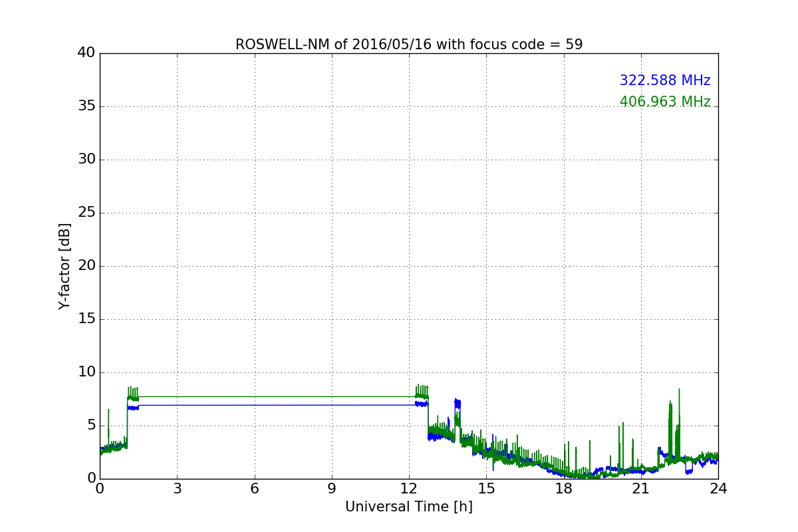Select the 406.963 MHz green legend label
The width and height of the screenshot is (798, 532).
pyautogui.click(x=665, y=102)
